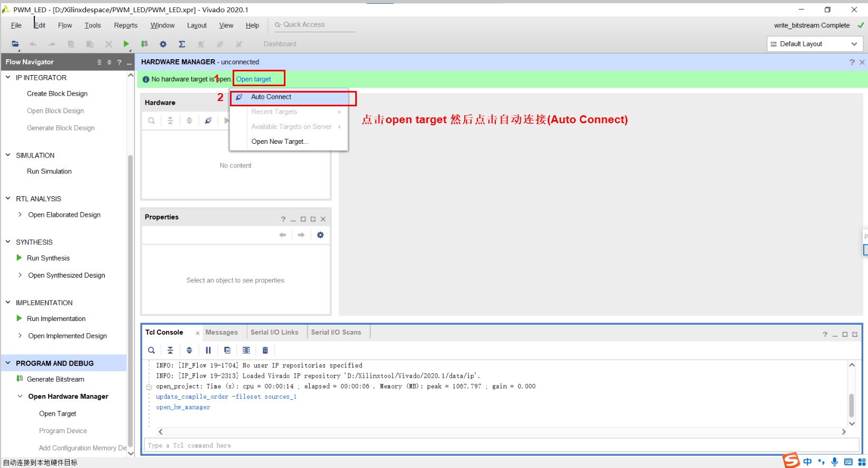Collapse the IP INTEGRATOR section
Screen dimensions: 868x468
point(8,77)
